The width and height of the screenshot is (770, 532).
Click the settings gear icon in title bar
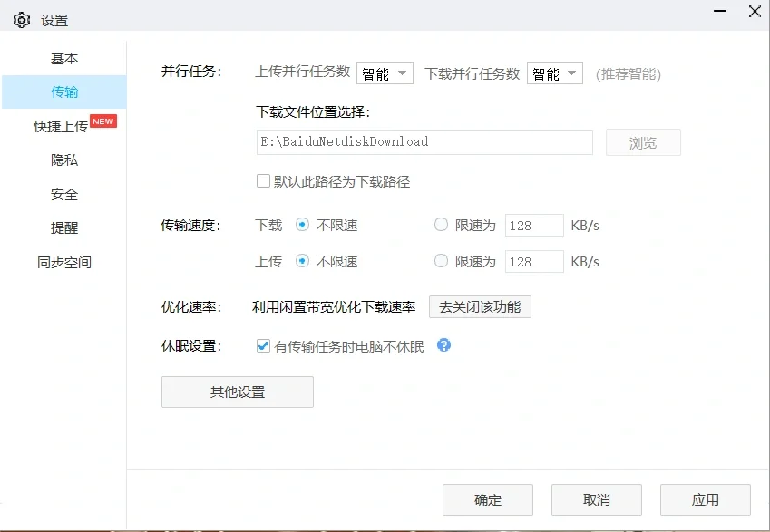coord(22,18)
